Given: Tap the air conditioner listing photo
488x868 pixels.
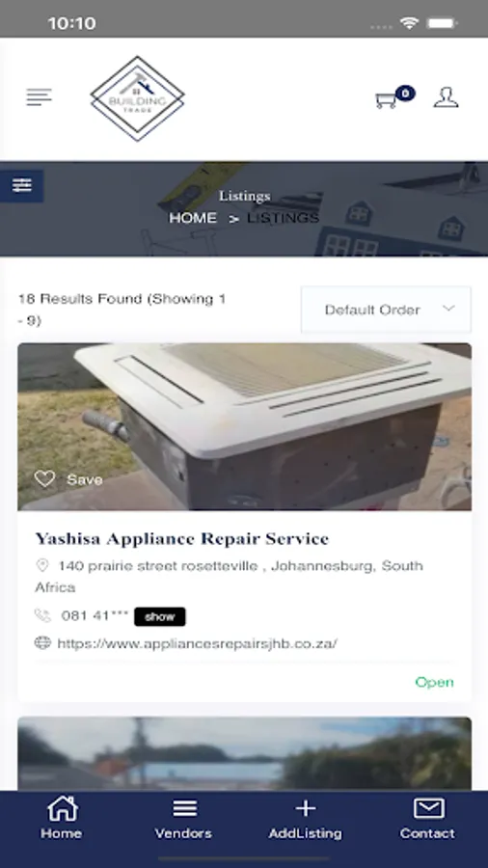Looking at the screenshot, I should (245, 426).
